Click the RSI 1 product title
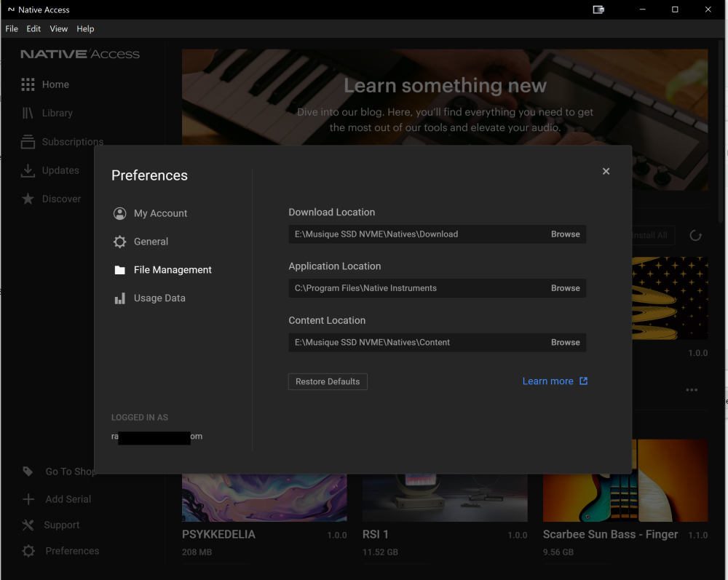Image resolution: width=728 pixels, height=580 pixels. [x=376, y=535]
